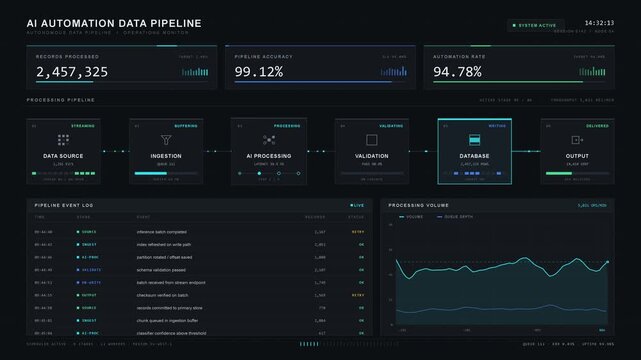Open the 'checksum verified on batch' entry
Image resolution: width=641 pixels, height=360 pixels.
(x=199, y=295)
